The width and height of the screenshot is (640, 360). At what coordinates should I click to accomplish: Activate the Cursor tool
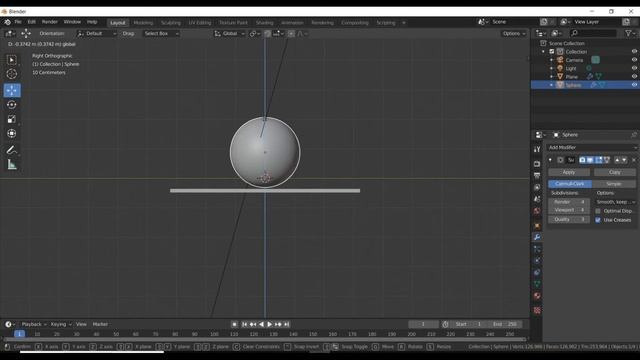12,74
